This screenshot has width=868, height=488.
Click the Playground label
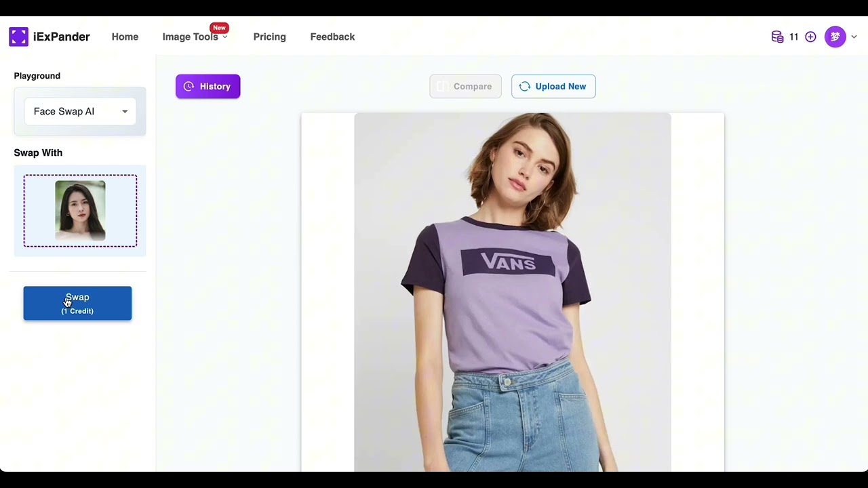point(37,76)
